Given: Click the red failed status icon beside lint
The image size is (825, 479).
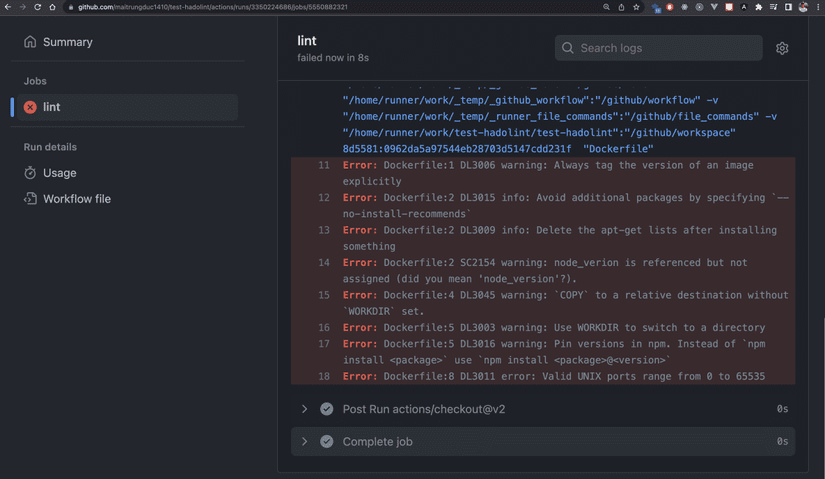Looking at the screenshot, I should coord(30,107).
